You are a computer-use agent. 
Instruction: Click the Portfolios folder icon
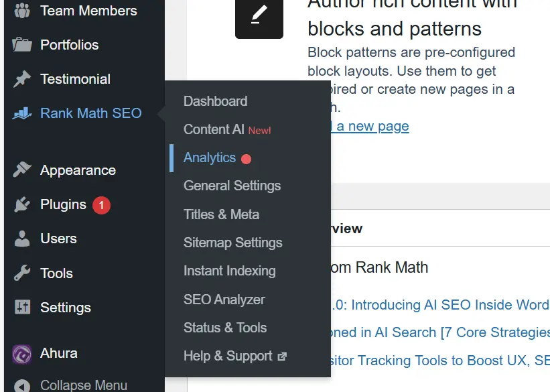pyautogui.click(x=22, y=45)
